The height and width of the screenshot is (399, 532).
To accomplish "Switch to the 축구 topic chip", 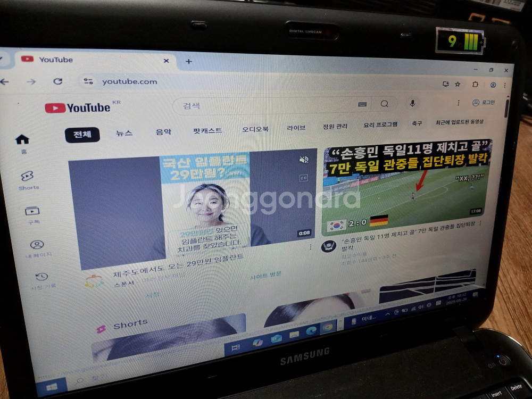I will (x=418, y=122).
